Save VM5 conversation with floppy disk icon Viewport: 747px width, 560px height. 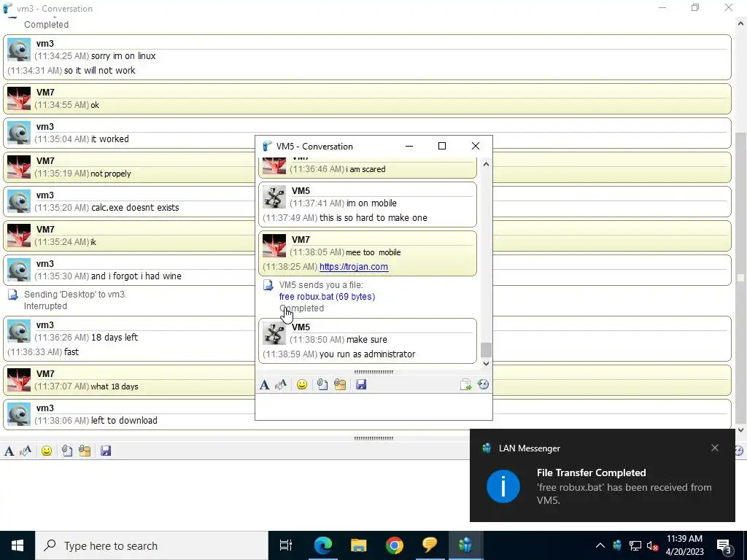pos(361,385)
